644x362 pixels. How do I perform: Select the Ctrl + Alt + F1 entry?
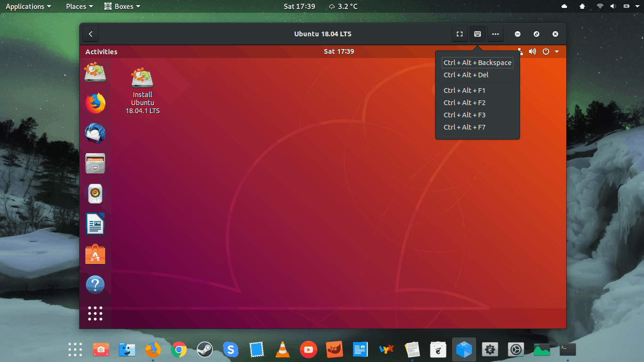[x=464, y=90]
